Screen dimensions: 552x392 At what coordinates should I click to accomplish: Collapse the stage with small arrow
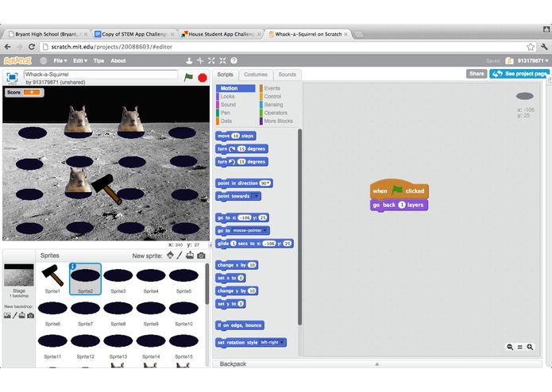210,245
